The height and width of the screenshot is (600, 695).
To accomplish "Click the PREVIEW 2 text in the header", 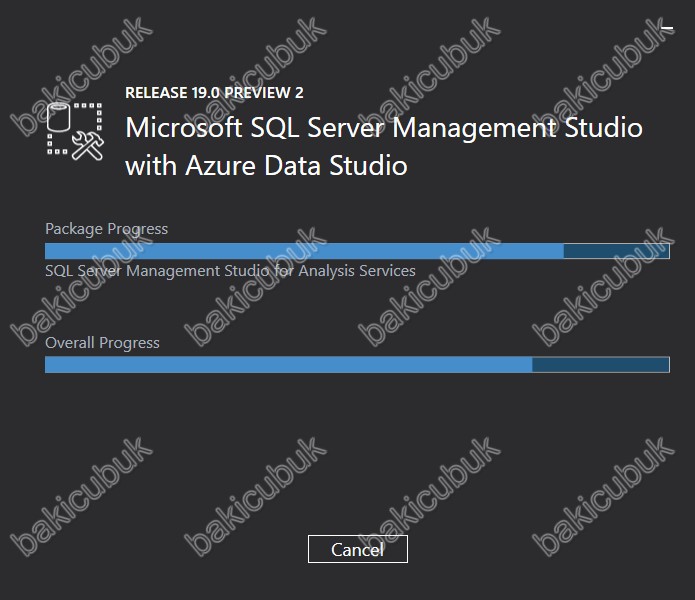I will 264,93.
